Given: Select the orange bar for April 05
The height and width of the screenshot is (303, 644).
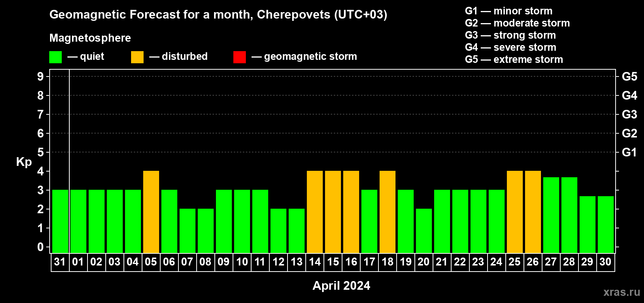Looking at the screenshot, I should click(151, 212).
